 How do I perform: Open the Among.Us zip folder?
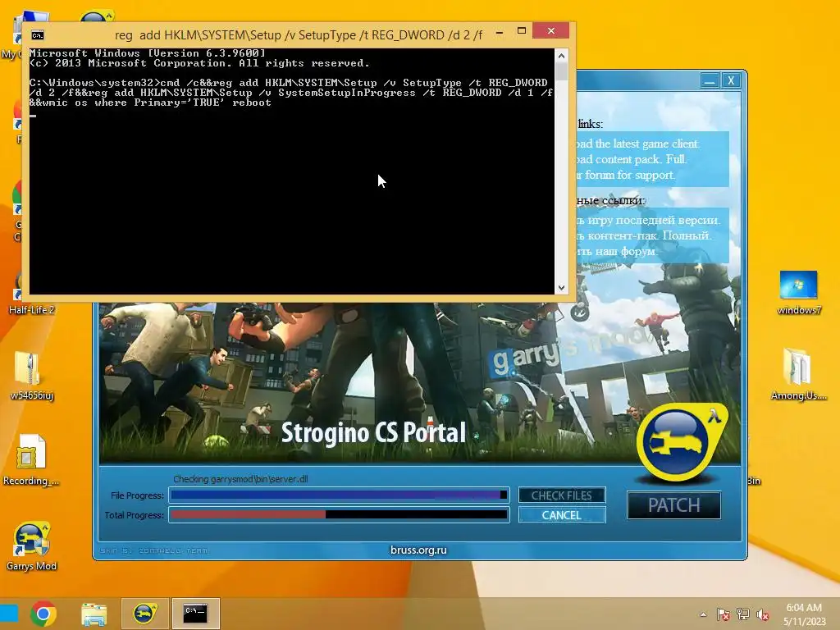799,374
